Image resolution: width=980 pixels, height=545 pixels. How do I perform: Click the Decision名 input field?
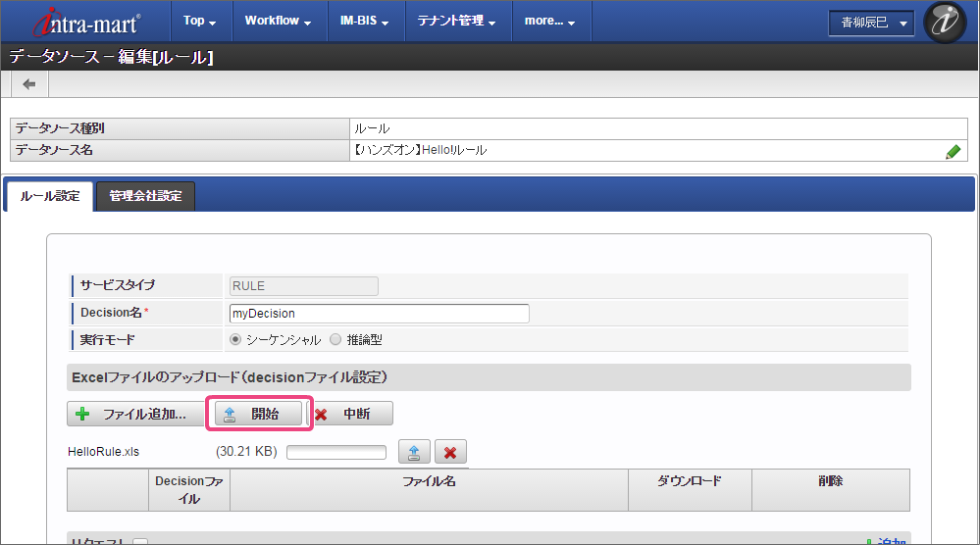click(x=380, y=314)
